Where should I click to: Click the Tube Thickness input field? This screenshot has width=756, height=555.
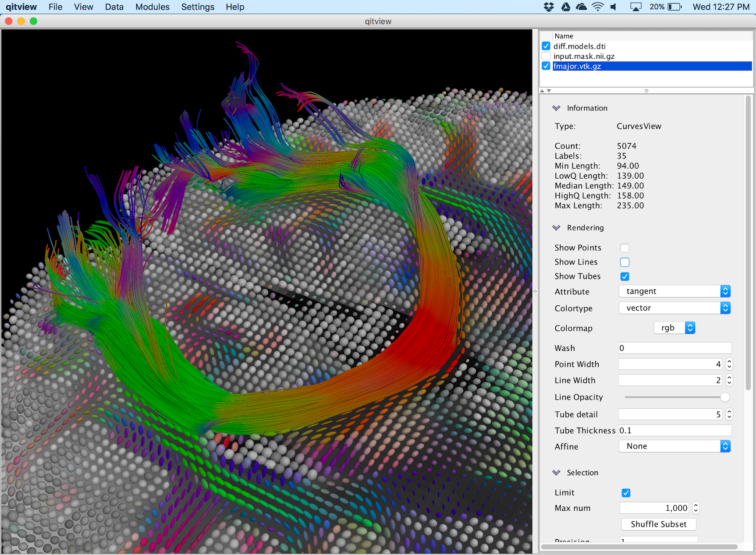tap(674, 431)
